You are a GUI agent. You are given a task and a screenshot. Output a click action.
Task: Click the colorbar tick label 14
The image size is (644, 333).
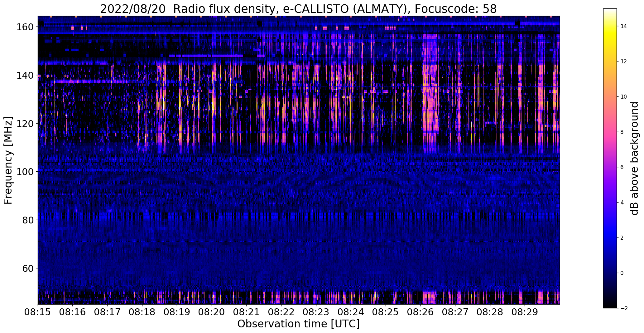624,26
